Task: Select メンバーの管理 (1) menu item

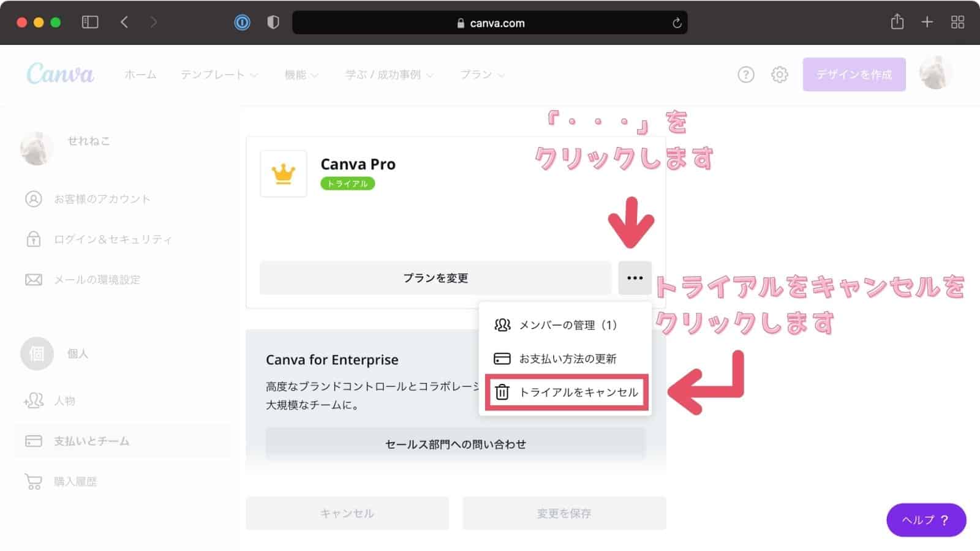Action: 565,325
